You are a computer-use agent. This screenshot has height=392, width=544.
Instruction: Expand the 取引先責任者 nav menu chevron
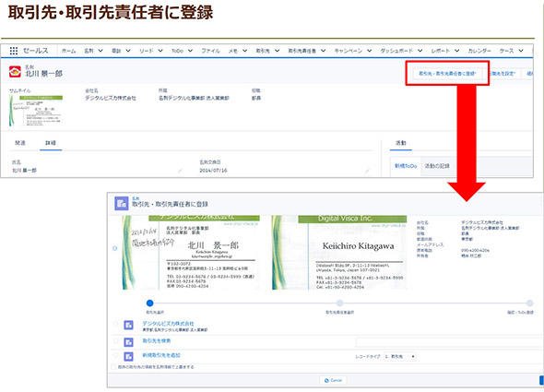323,51
